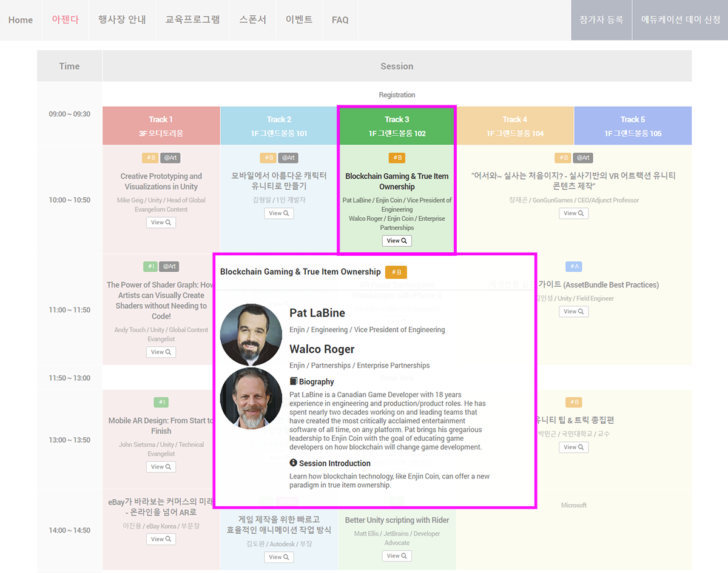Image resolution: width=728 pixels, height=573 pixels.
Task: Go to the Home page
Action: coord(21,20)
